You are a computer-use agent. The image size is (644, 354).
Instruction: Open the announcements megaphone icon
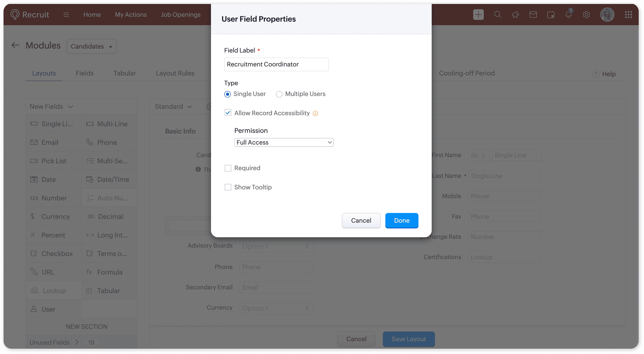click(515, 15)
